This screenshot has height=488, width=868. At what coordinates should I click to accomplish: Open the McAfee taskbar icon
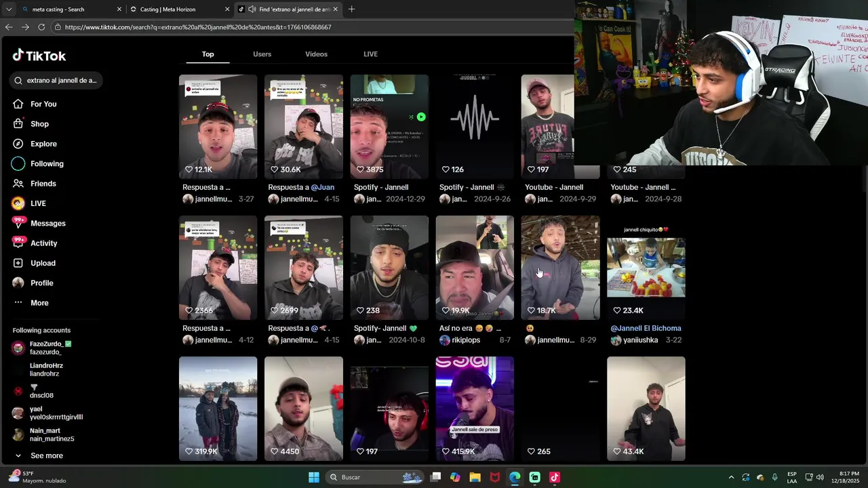click(495, 477)
